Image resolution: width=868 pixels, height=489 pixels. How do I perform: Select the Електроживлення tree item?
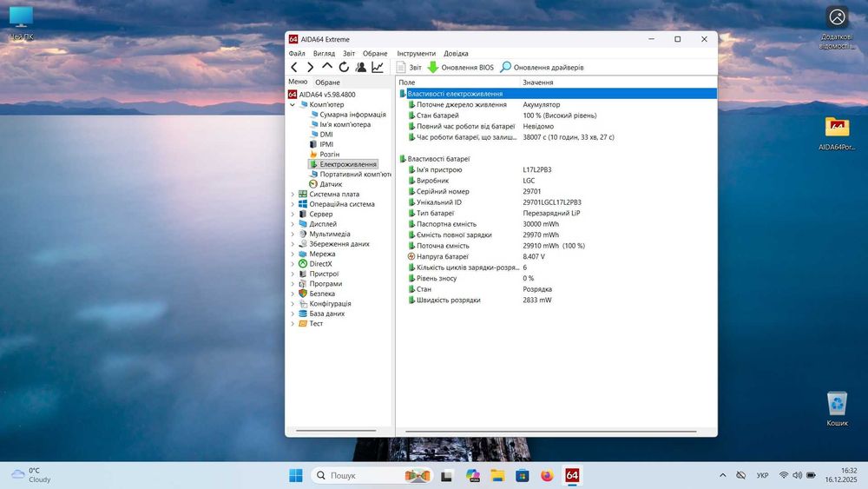(348, 164)
